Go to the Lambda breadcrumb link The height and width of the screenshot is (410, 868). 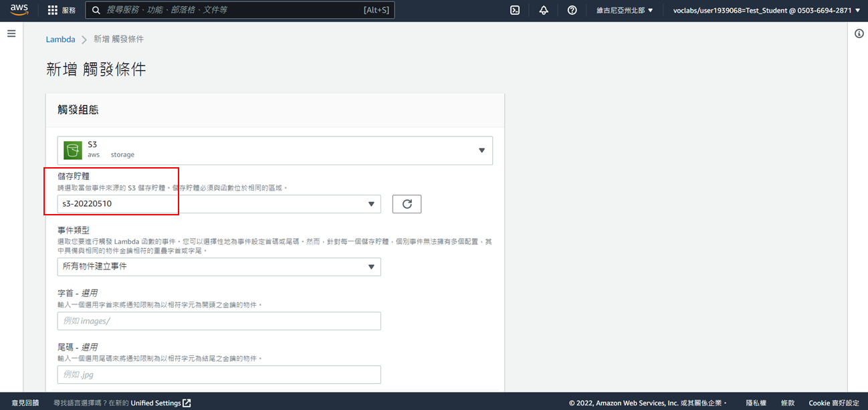[x=60, y=39]
